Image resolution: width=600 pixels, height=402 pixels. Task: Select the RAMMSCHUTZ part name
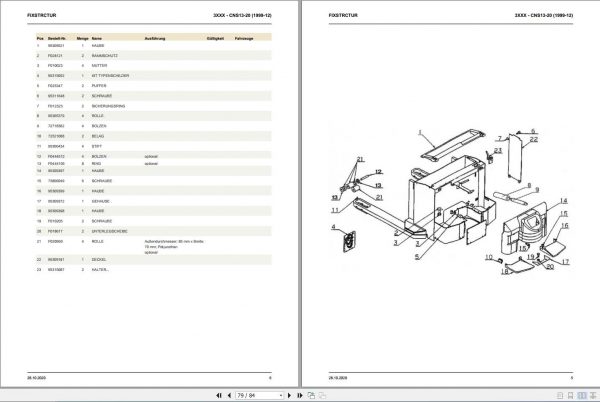pyautogui.click(x=104, y=55)
